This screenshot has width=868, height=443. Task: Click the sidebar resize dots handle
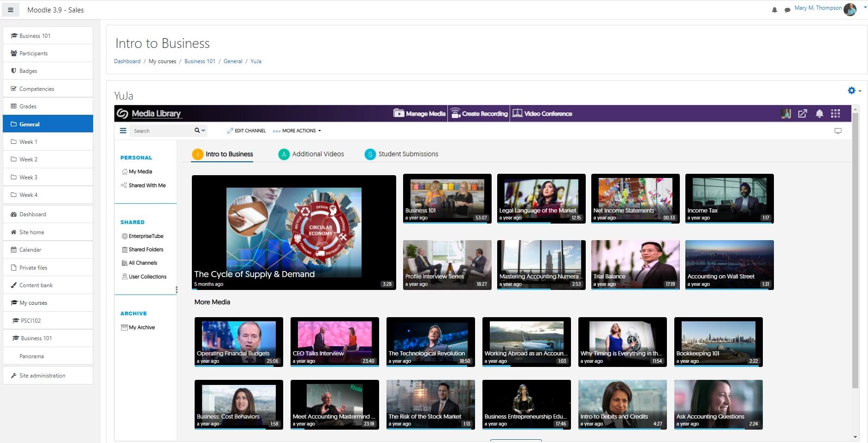pos(176,289)
